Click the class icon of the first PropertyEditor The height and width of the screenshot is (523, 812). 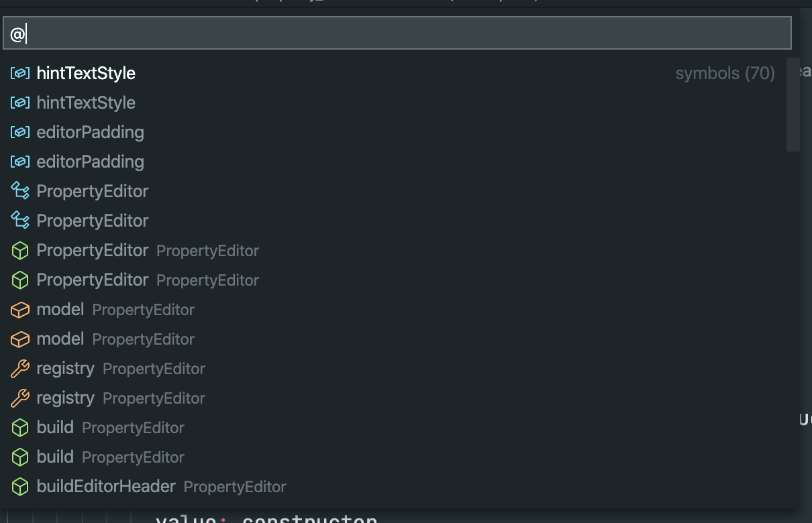click(x=20, y=191)
